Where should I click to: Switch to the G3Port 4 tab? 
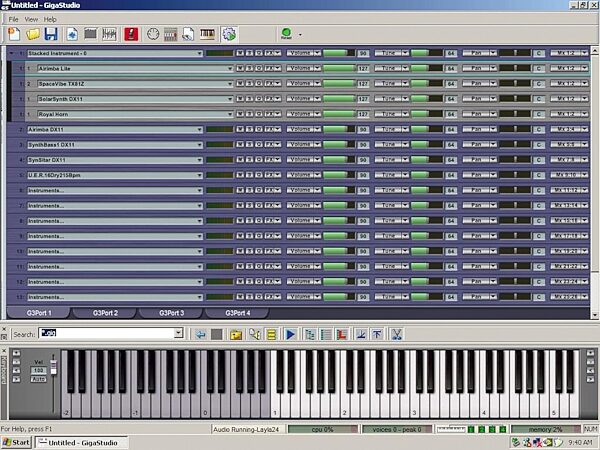(x=238, y=313)
